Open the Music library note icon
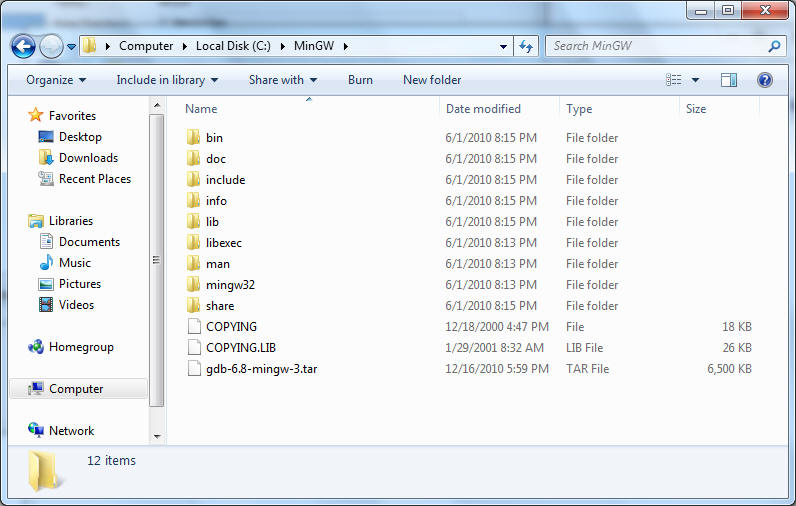The width and height of the screenshot is (796, 506). point(46,262)
